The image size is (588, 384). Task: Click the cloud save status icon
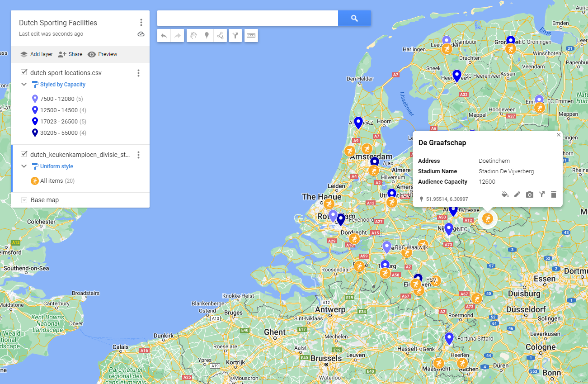click(x=141, y=34)
